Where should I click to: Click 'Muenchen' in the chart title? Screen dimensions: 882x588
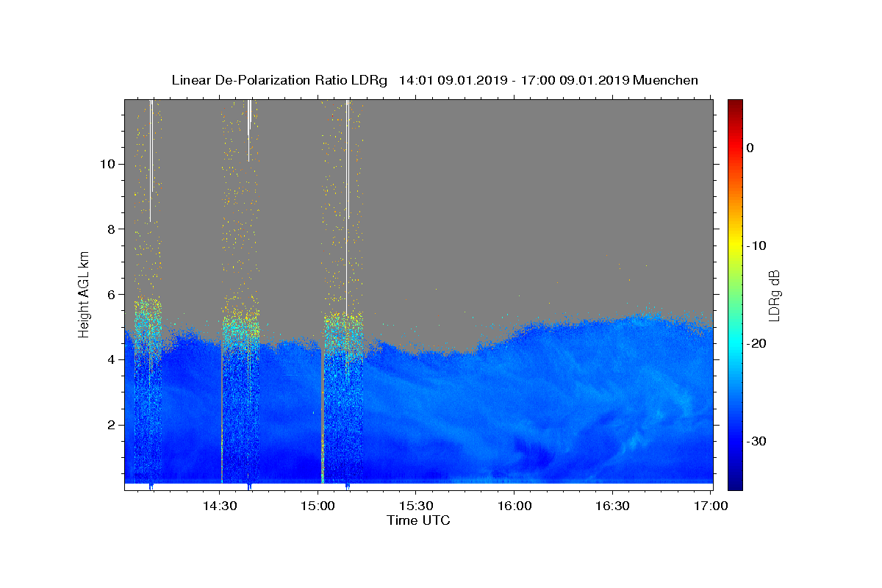point(665,80)
